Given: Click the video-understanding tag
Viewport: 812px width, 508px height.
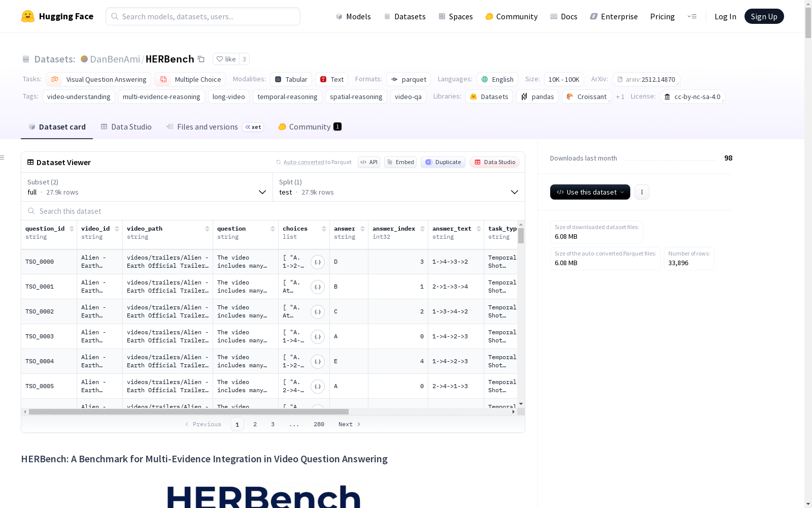Looking at the screenshot, I should [x=79, y=97].
